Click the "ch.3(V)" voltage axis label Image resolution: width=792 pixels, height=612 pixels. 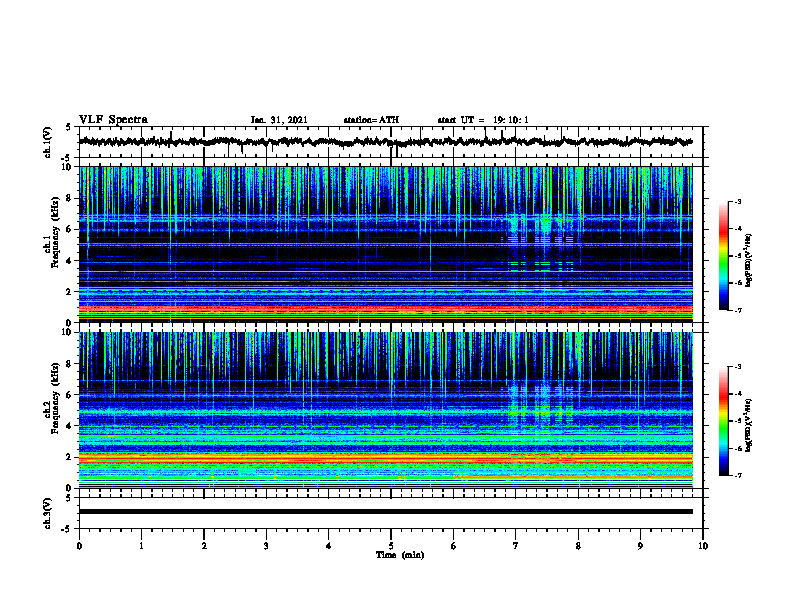[48, 513]
